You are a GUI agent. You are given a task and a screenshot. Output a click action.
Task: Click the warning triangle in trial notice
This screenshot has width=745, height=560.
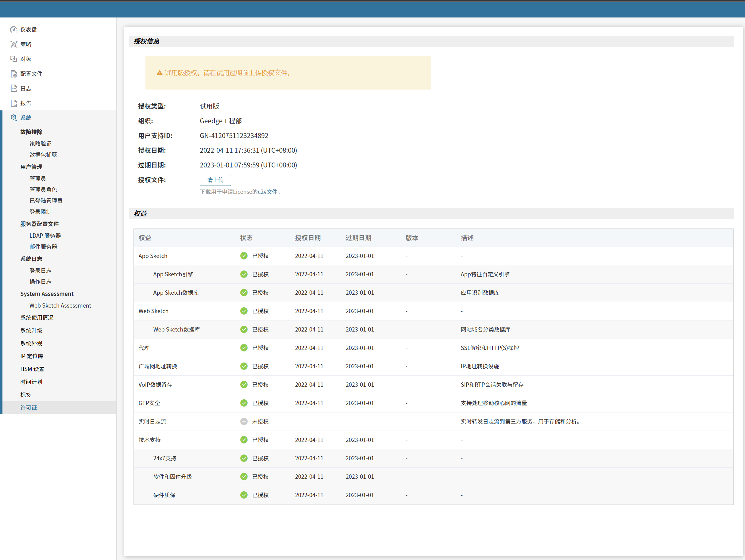coord(160,73)
